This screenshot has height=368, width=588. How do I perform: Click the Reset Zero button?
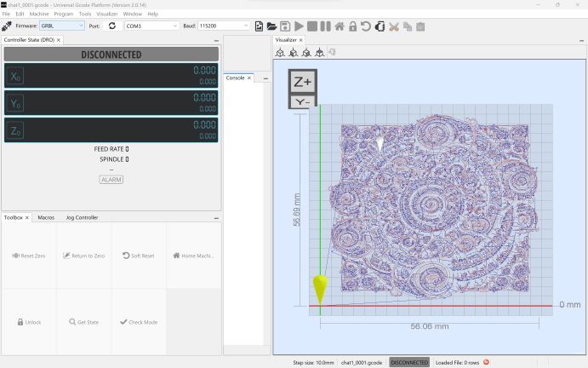point(29,256)
